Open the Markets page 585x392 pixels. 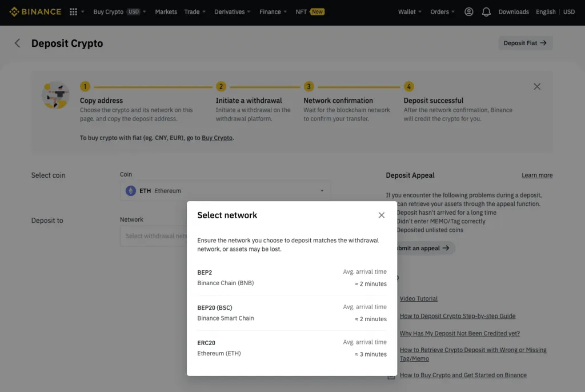(x=166, y=11)
